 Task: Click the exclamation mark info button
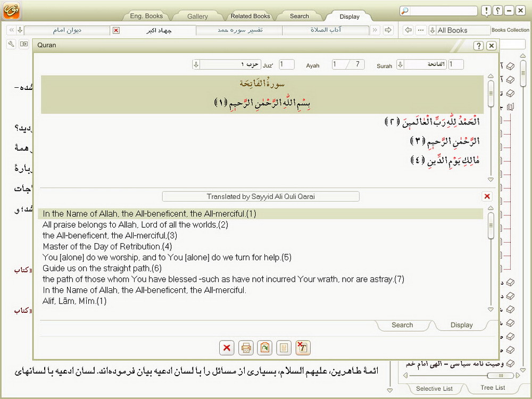[487, 11]
